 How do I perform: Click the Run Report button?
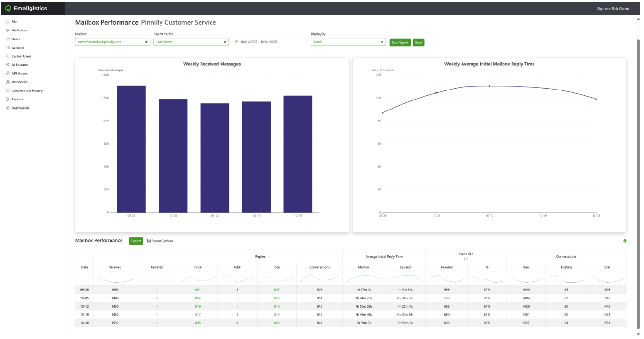(400, 42)
